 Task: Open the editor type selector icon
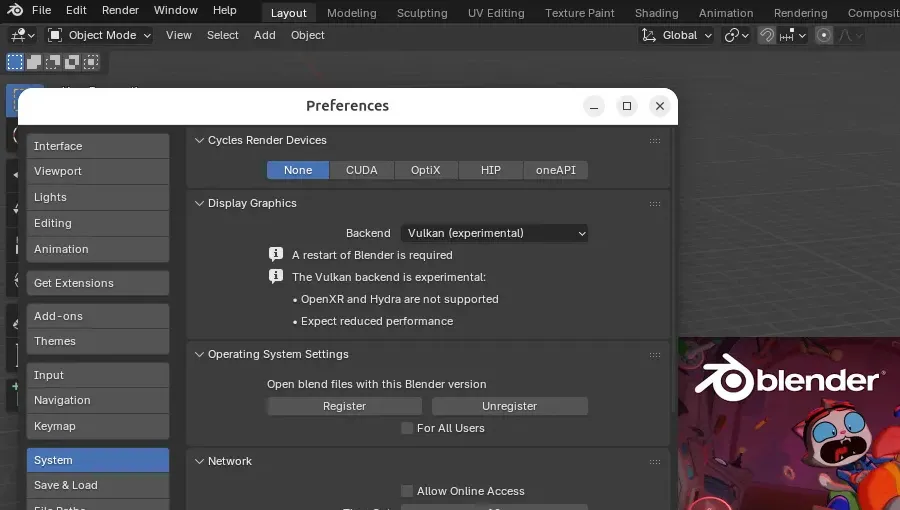(x=21, y=35)
